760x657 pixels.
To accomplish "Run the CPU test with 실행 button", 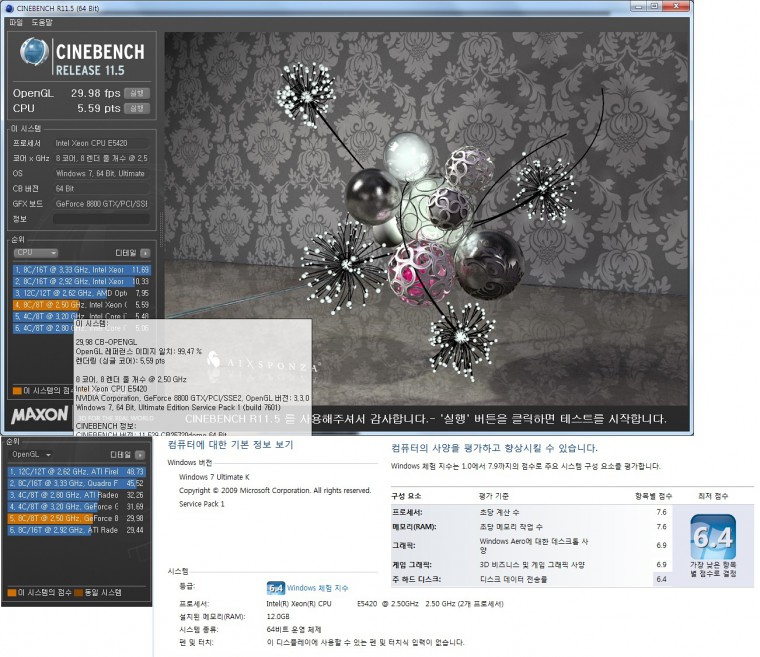I will [x=137, y=108].
